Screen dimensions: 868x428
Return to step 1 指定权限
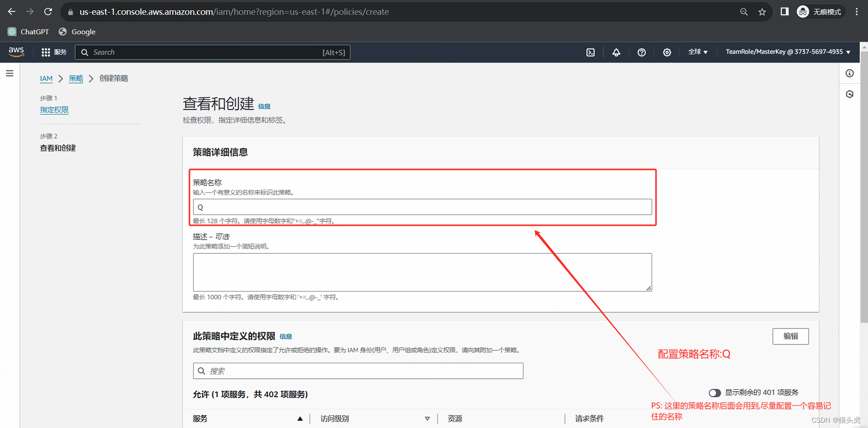point(54,110)
